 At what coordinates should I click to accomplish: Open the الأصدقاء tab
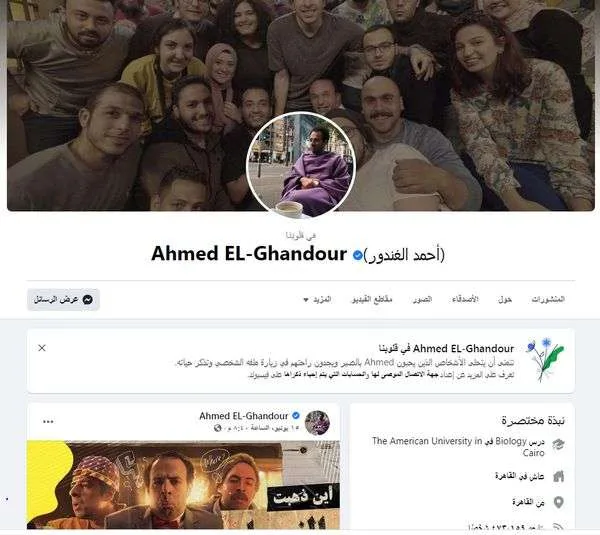(x=465, y=299)
